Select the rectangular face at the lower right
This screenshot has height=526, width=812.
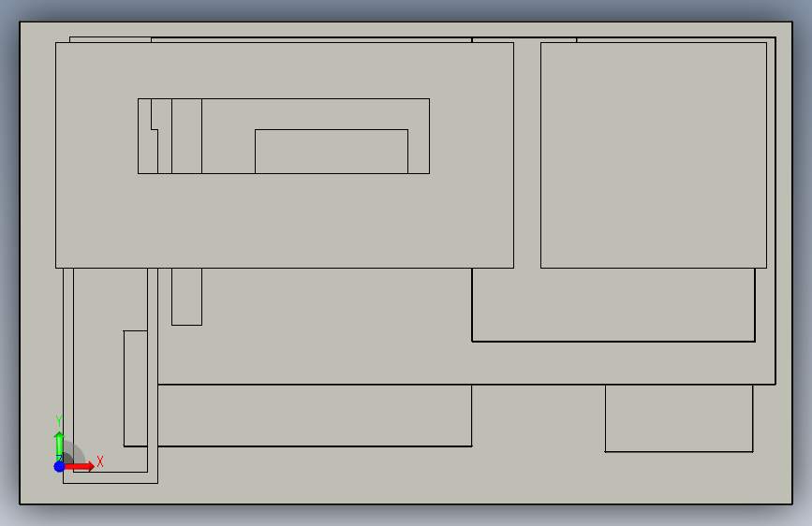click(x=679, y=418)
